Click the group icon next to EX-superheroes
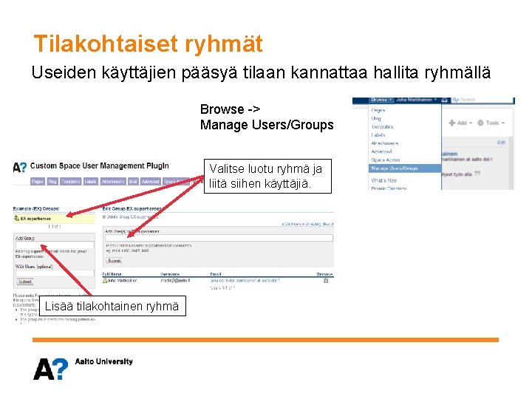Image resolution: width=532 pixels, height=399 pixels. click(x=16, y=218)
